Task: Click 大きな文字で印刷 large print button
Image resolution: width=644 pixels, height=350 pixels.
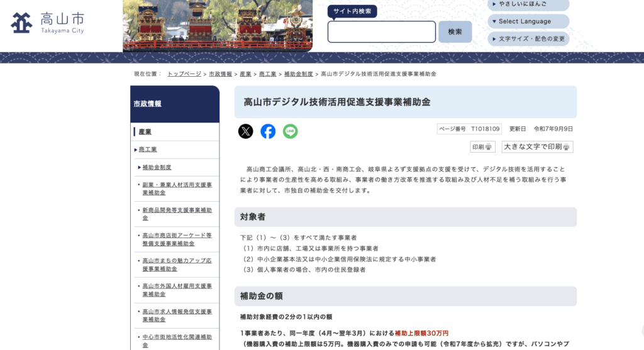Action: coord(537,147)
